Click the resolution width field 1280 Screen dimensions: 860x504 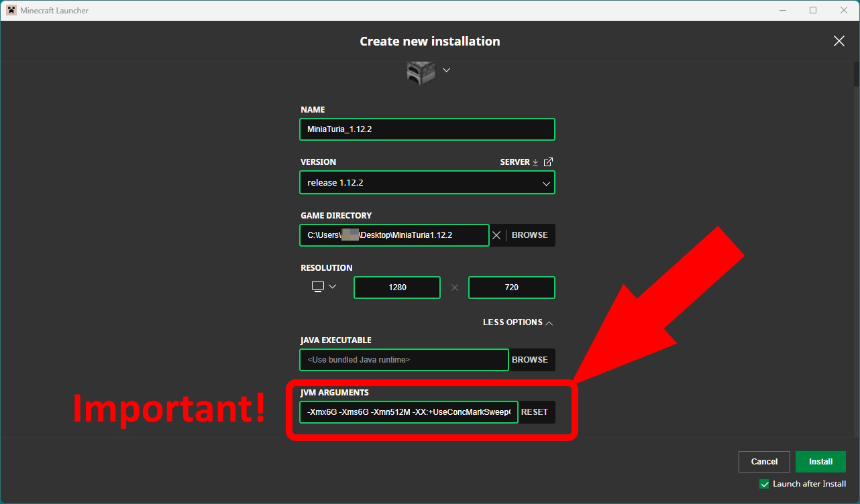(x=397, y=288)
